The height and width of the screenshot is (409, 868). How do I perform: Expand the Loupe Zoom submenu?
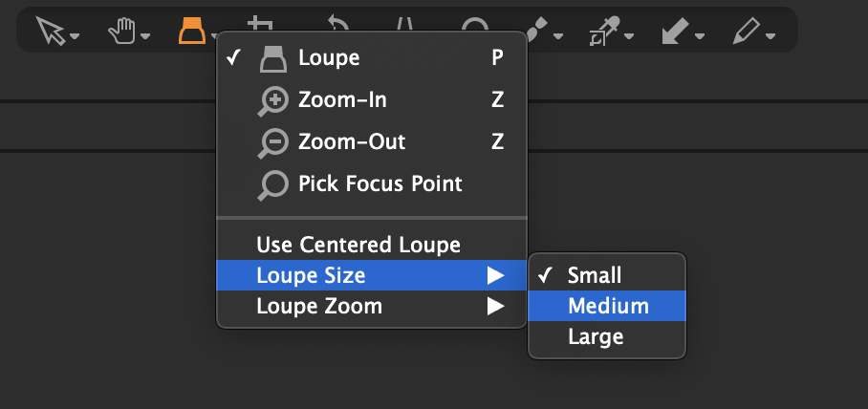click(x=371, y=306)
